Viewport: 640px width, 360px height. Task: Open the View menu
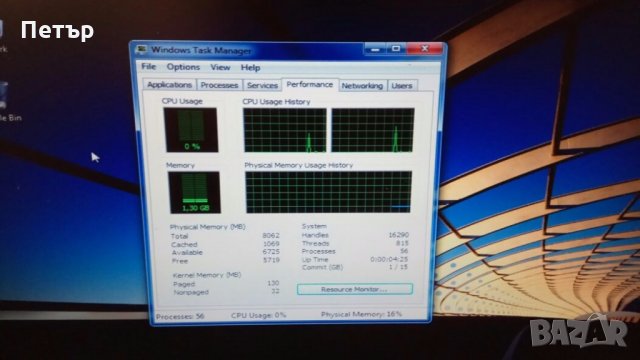[x=220, y=67]
